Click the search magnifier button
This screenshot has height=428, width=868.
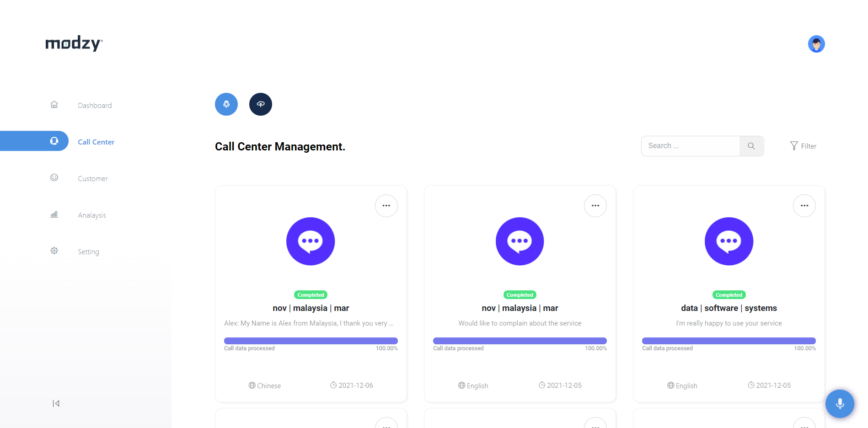(751, 146)
